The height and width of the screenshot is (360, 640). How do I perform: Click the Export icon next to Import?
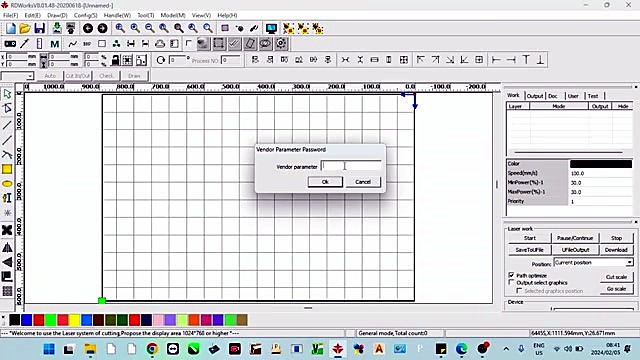[71, 28]
